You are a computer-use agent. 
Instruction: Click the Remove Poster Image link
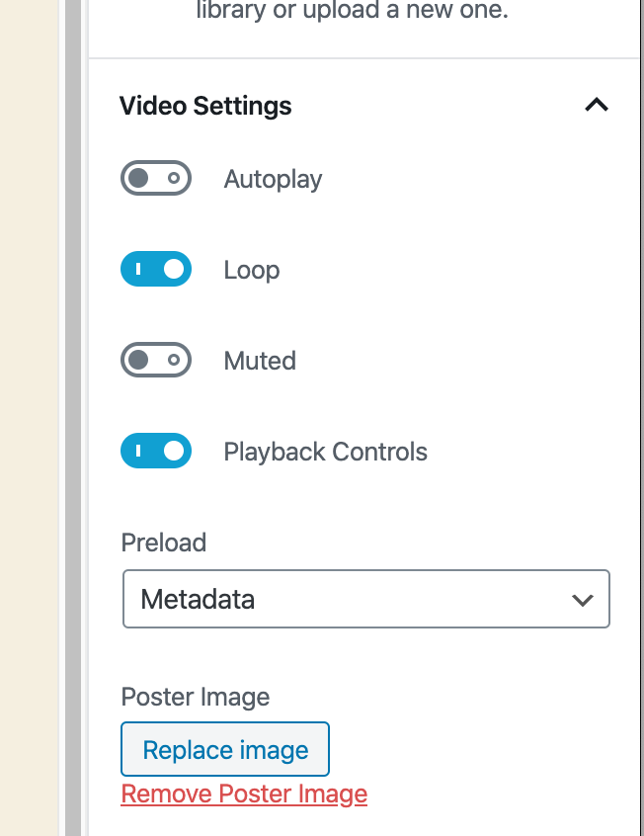(x=244, y=794)
